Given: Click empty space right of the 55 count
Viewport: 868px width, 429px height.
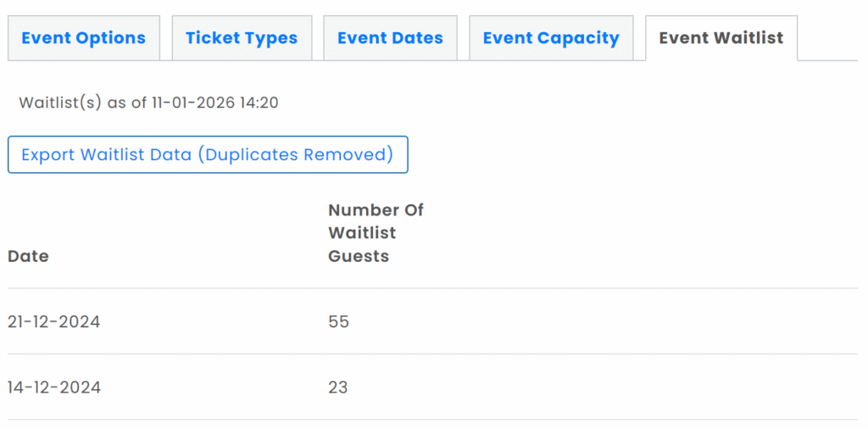Looking at the screenshot, I should point(593,322).
